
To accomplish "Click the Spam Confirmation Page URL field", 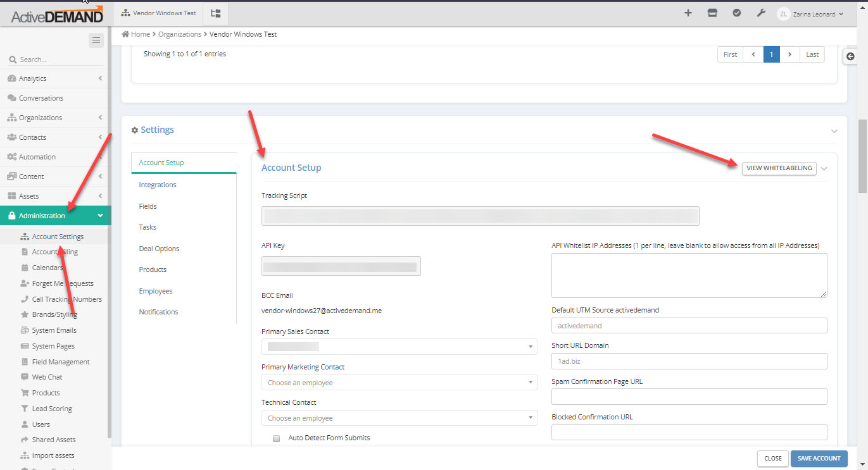I will [689, 397].
